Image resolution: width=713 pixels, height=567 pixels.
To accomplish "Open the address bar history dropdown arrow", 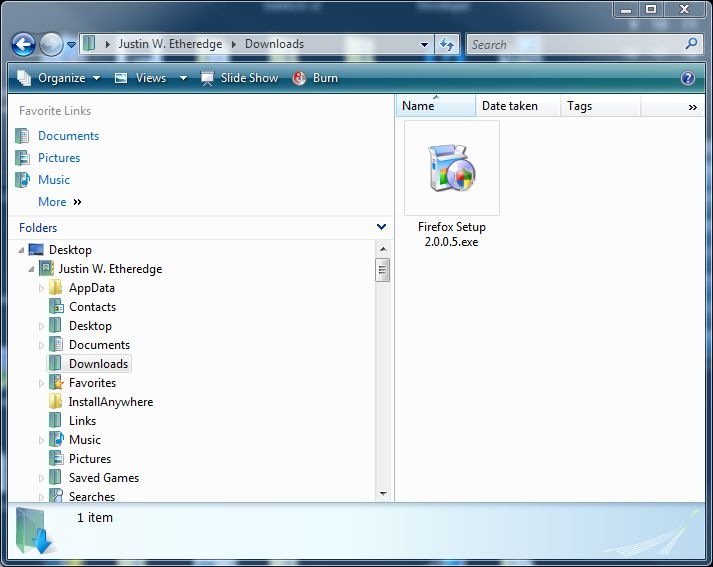I will [424, 45].
